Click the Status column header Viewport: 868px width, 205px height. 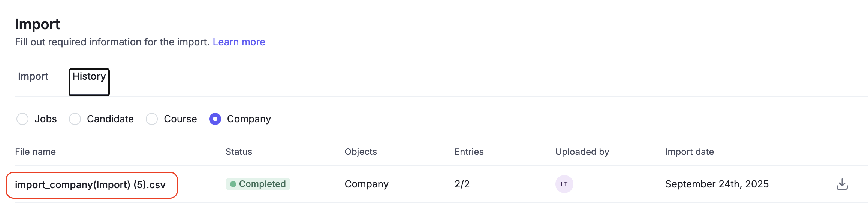tap(239, 152)
